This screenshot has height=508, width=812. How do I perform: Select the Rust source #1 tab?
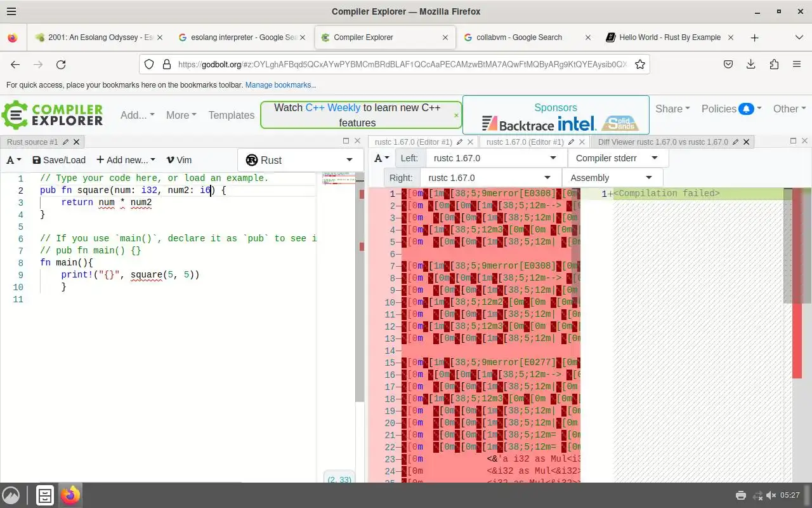(x=32, y=142)
